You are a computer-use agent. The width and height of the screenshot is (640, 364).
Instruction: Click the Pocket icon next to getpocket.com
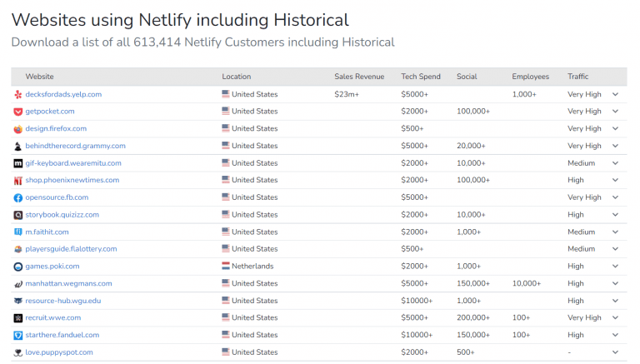(x=18, y=112)
